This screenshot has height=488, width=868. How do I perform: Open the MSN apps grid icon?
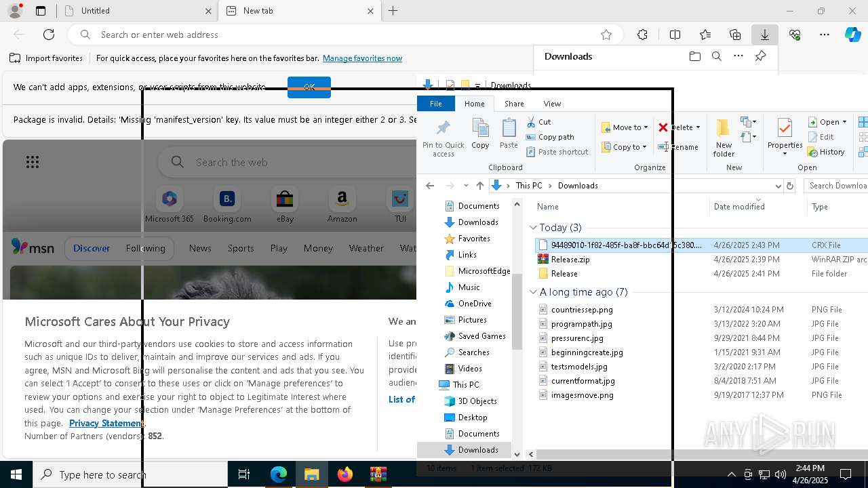33,162
